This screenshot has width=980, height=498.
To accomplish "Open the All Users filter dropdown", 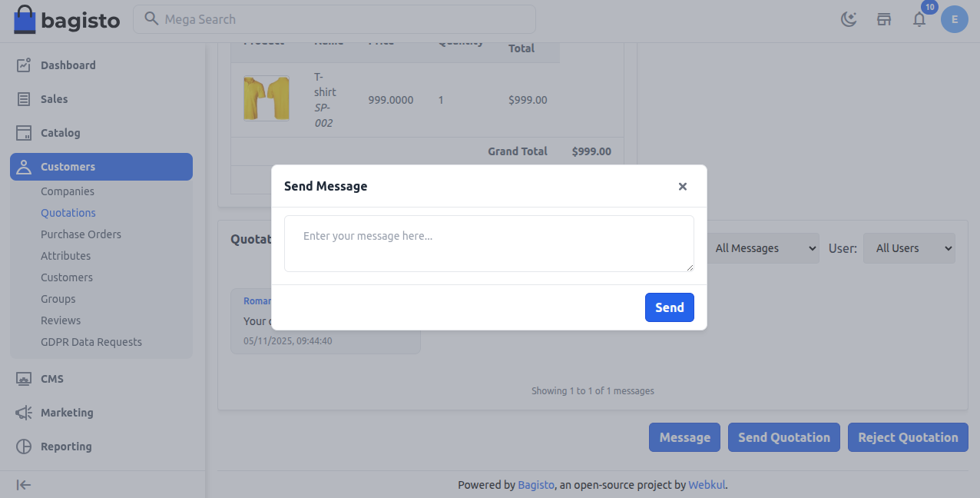I will (x=909, y=248).
